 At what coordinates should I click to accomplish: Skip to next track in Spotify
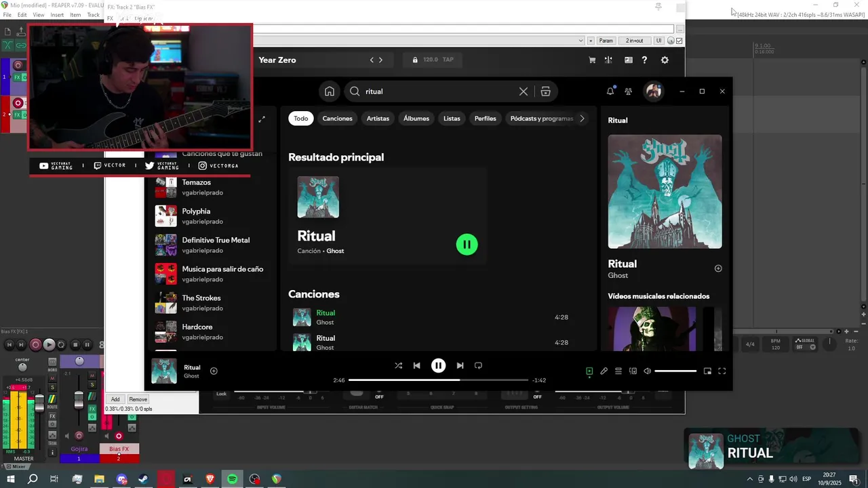pyautogui.click(x=460, y=365)
